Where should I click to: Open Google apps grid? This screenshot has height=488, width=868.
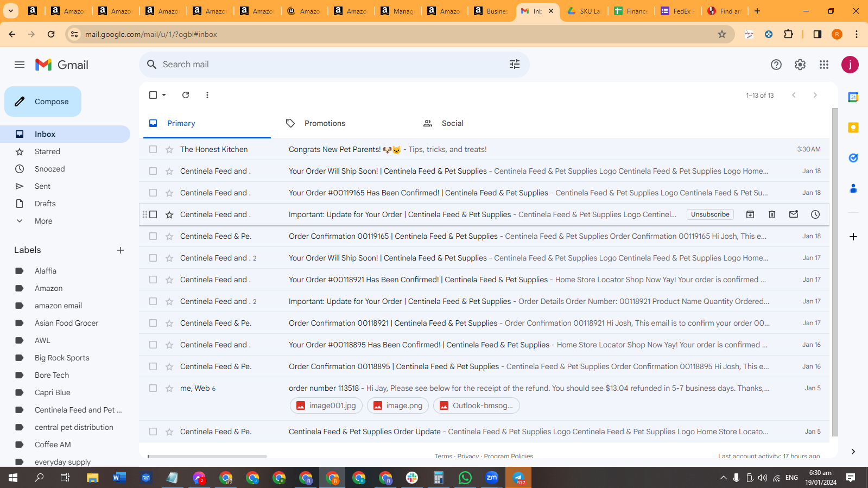point(824,65)
